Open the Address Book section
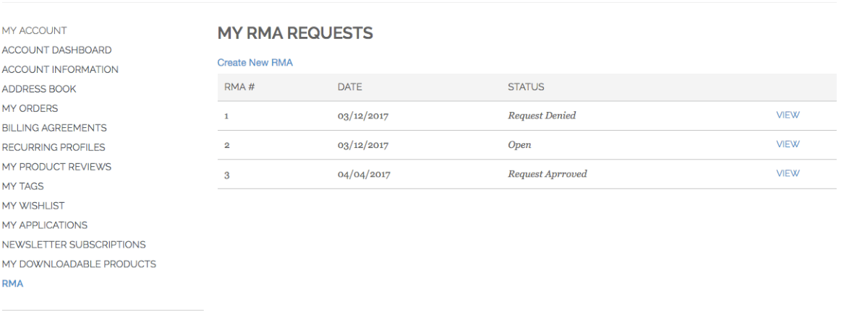 pyautogui.click(x=39, y=90)
